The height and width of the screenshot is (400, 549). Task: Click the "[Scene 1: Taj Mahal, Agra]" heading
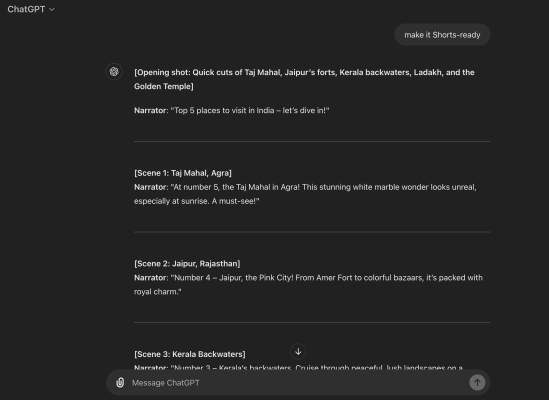pyautogui.click(x=183, y=173)
